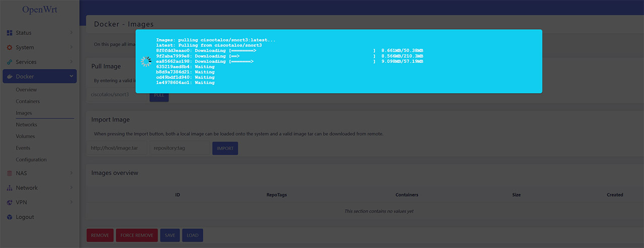The height and width of the screenshot is (248, 644).
Task: Click the FORCE REMOVE button
Action: point(137,235)
